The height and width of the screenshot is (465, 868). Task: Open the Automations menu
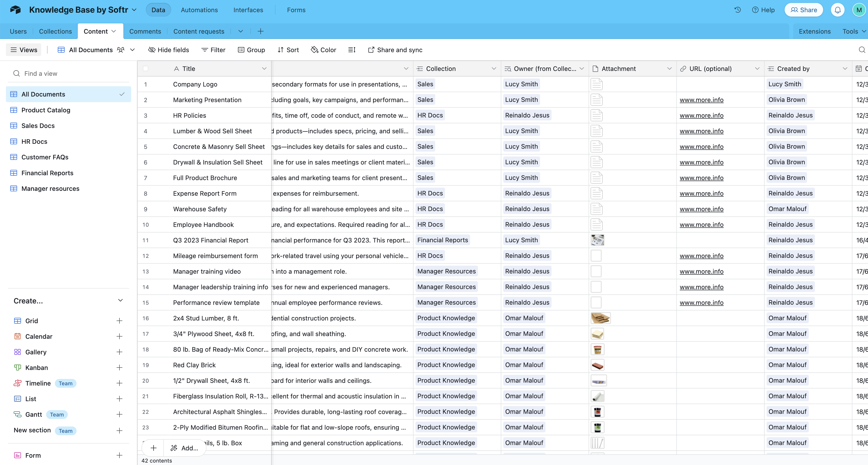[x=199, y=10]
